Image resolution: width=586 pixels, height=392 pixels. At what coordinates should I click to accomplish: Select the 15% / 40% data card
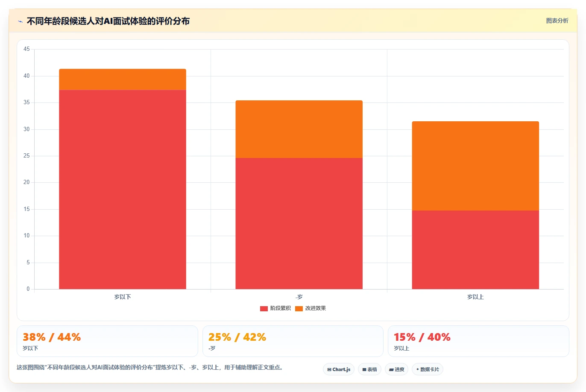[478, 341]
